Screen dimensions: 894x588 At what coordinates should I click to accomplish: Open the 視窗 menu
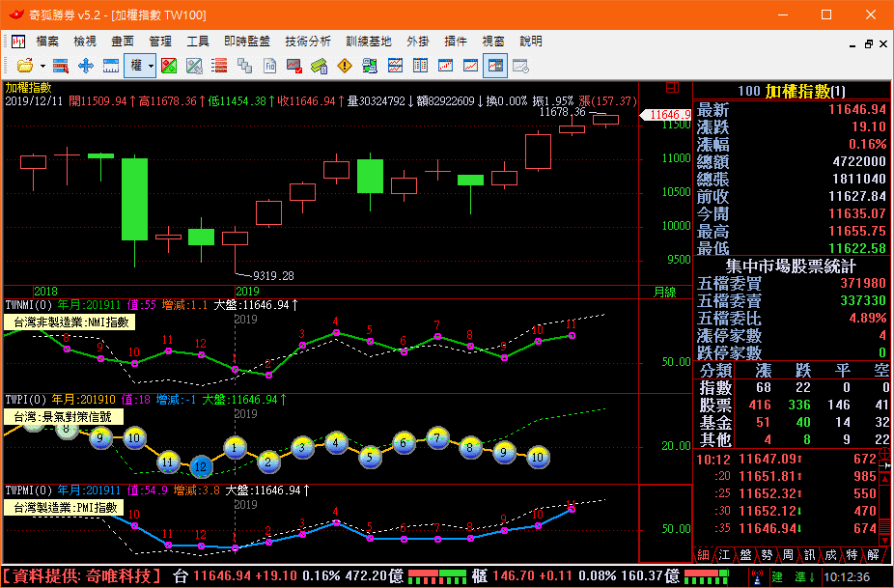tap(493, 42)
